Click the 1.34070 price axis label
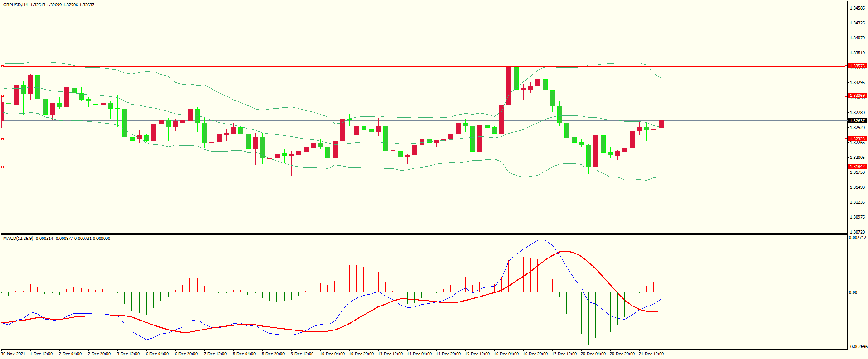The width and height of the screenshot is (868, 359). tap(857, 38)
